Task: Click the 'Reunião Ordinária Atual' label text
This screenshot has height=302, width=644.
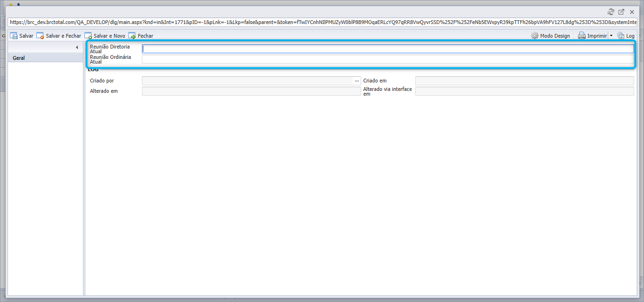Action: click(110, 59)
